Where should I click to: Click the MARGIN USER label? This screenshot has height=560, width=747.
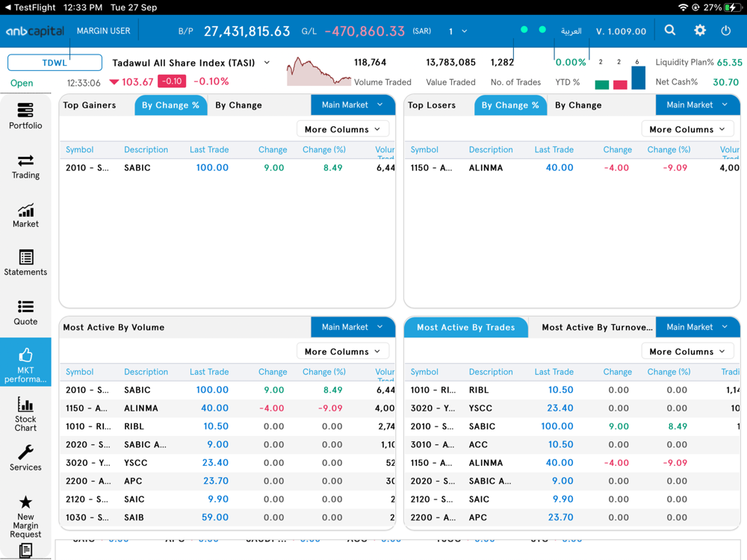point(103,31)
